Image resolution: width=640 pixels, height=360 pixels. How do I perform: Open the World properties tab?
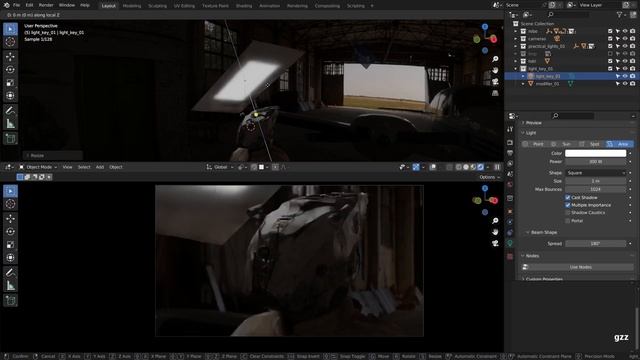point(510,184)
